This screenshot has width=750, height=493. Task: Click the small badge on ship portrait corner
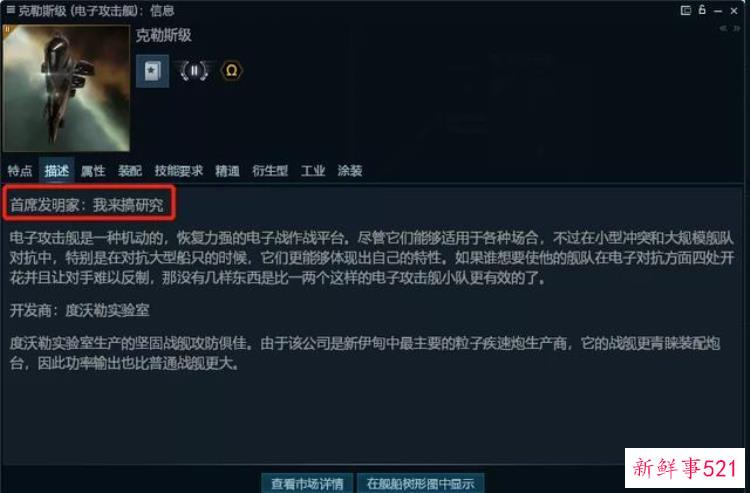(7, 29)
